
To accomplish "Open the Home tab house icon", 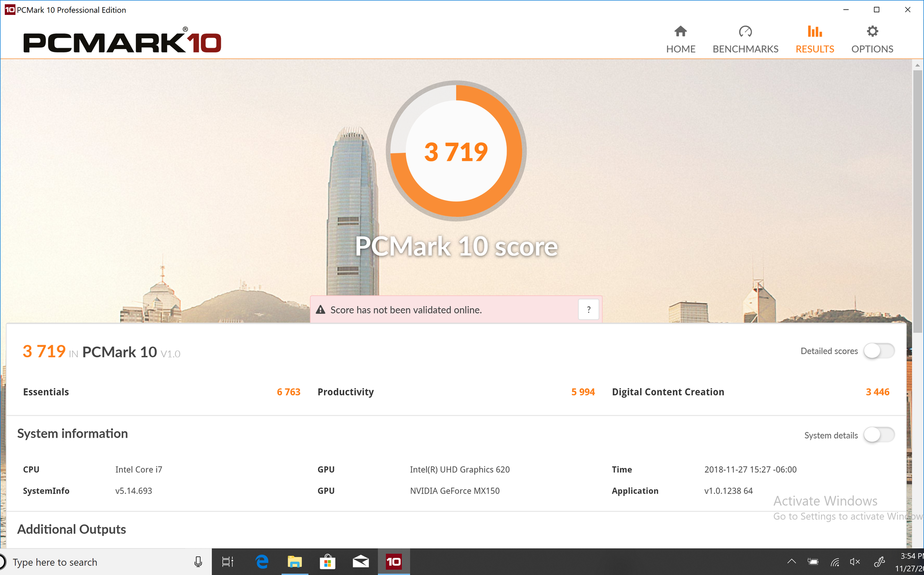I will point(680,32).
